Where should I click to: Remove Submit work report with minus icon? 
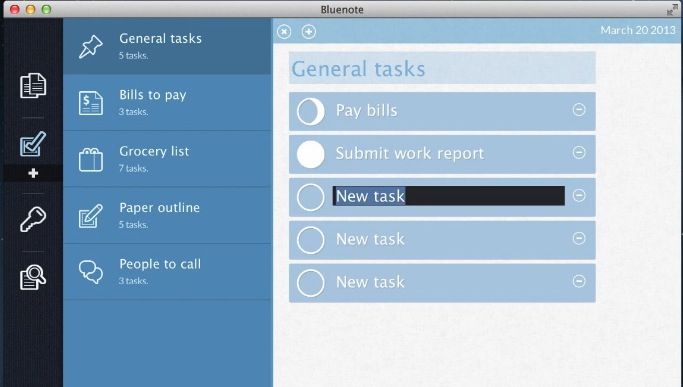[x=579, y=153]
